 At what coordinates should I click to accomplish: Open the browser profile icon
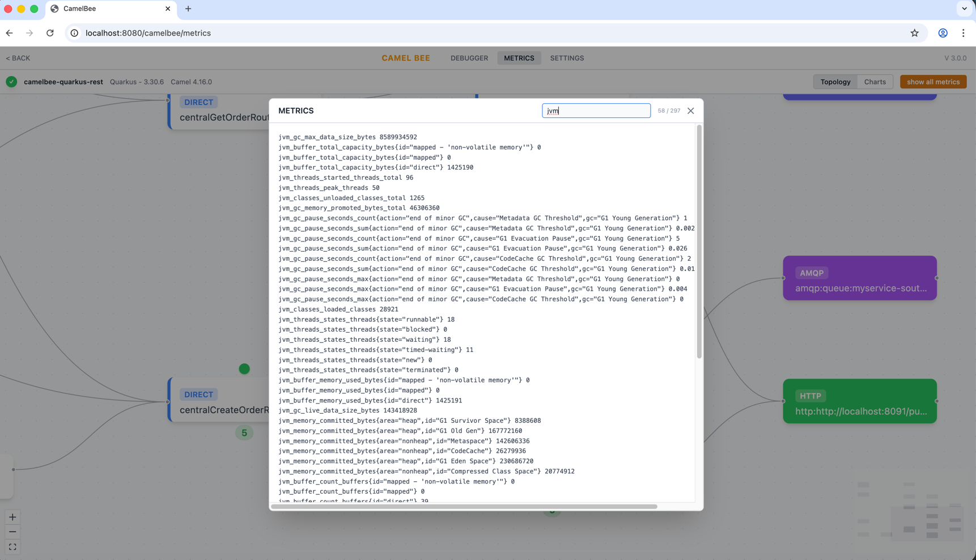point(943,33)
